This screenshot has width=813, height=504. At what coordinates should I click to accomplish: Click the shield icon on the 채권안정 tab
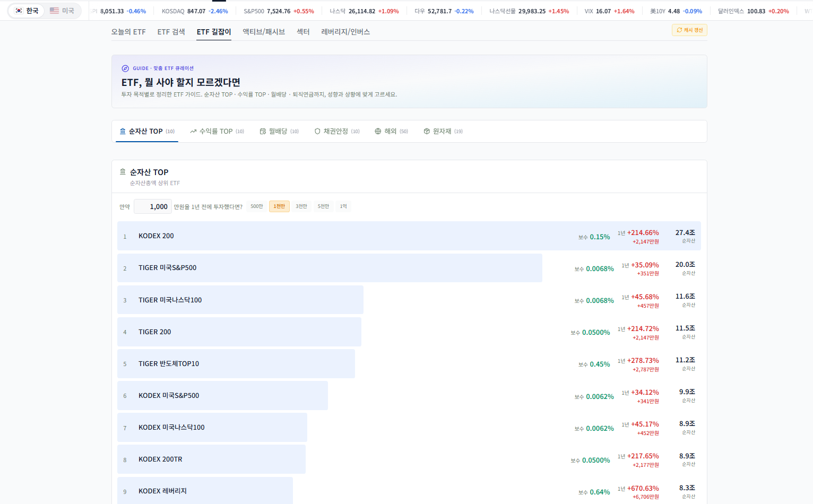tap(317, 131)
